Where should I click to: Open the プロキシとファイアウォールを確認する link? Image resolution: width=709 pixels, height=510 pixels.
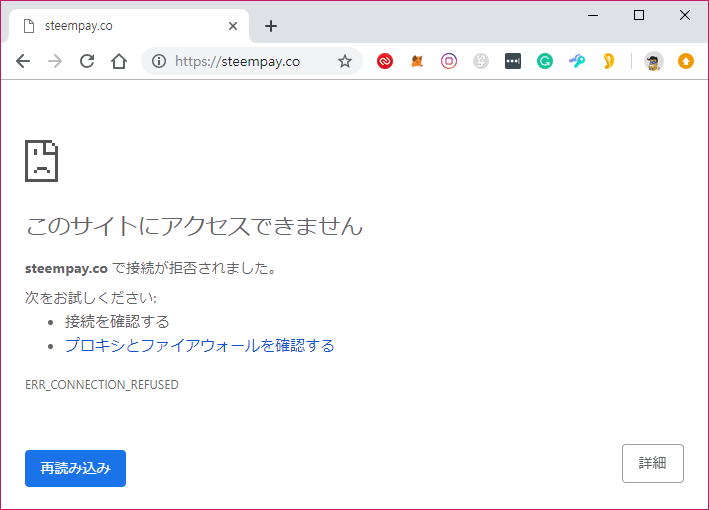point(199,346)
